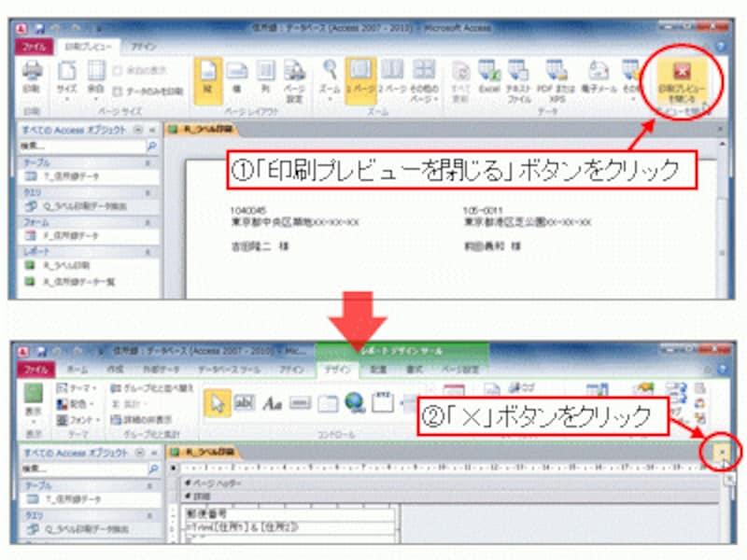Click the 郵便番号 field in report design
The width and height of the screenshot is (747, 560).
(x=289, y=514)
